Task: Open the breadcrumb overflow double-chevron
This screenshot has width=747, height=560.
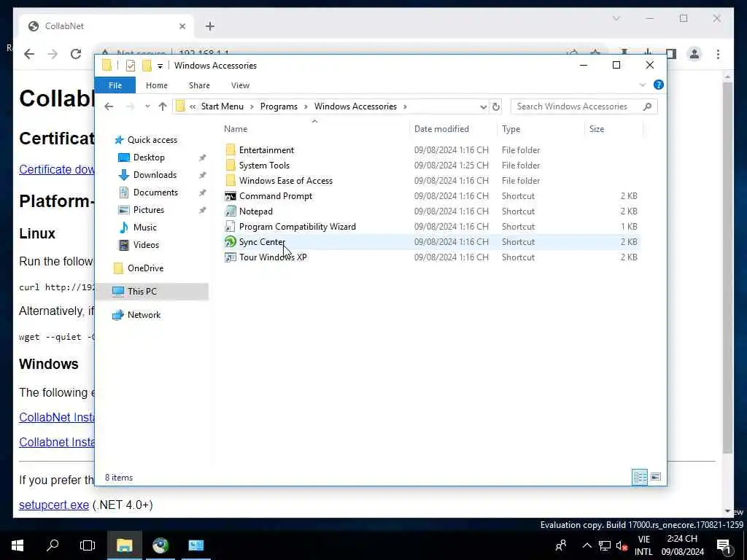Action: pos(193,106)
